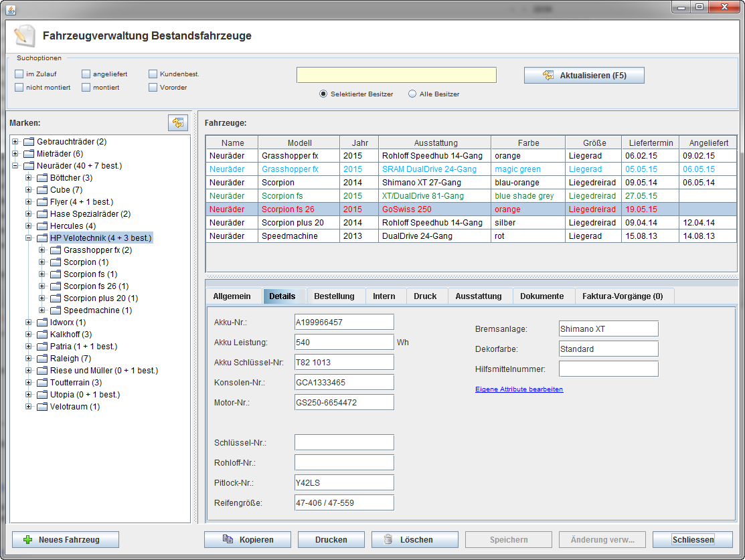Viewport: 745px width, 560px height.
Task: Click the Löschen trash icon button
Action: point(415,539)
